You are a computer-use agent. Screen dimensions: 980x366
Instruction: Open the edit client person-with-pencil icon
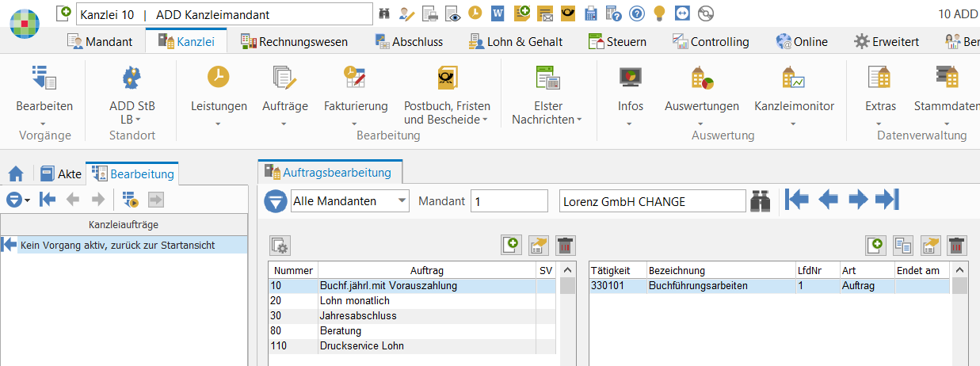(x=407, y=13)
